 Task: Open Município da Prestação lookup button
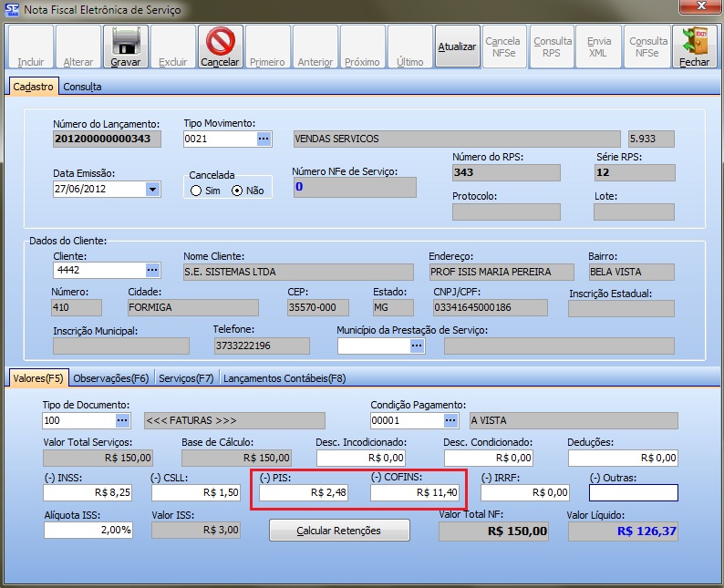(417, 346)
